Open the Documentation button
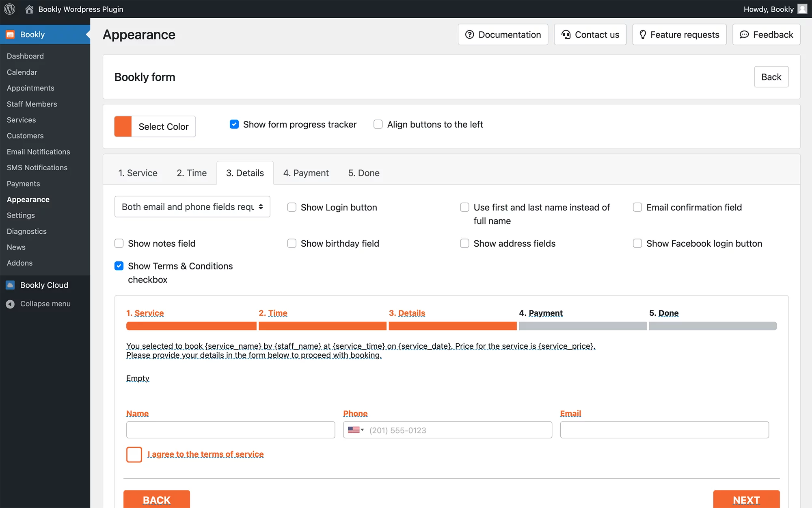The height and width of the screenshot is (508, 812). pyautogui.click(x=503, y=35)
